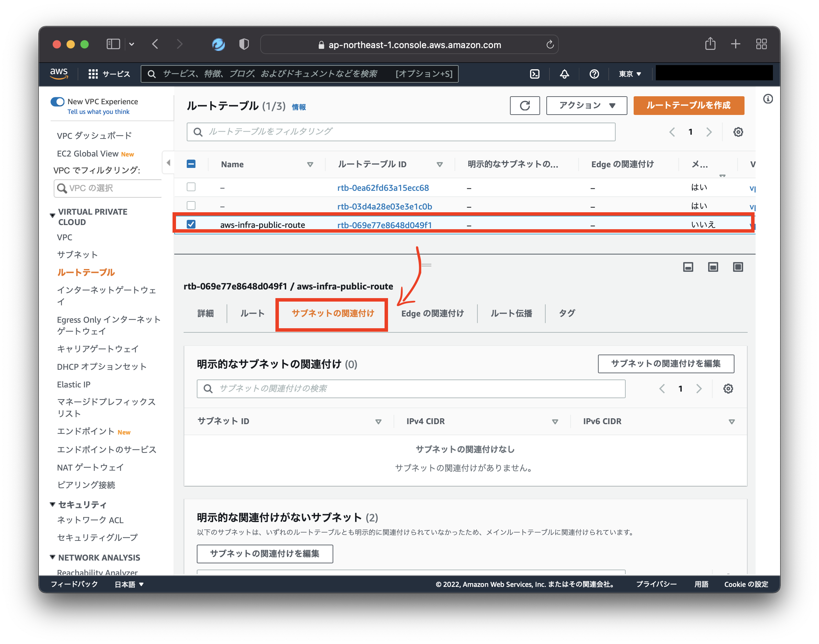The image size is (819, 644).
Task: Click the route table filter field
Action: click(400, 132)
